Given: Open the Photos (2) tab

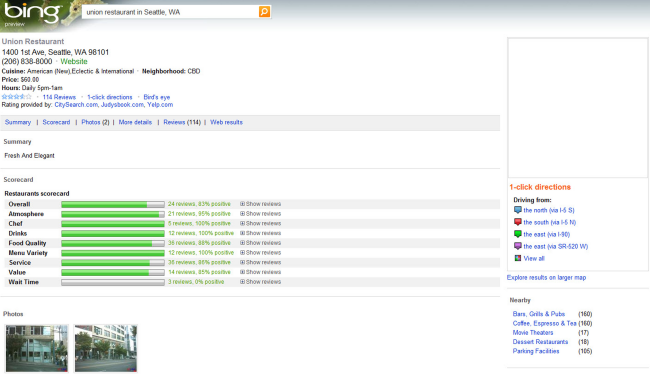Looking at the screenshot, I should [95, 122].
